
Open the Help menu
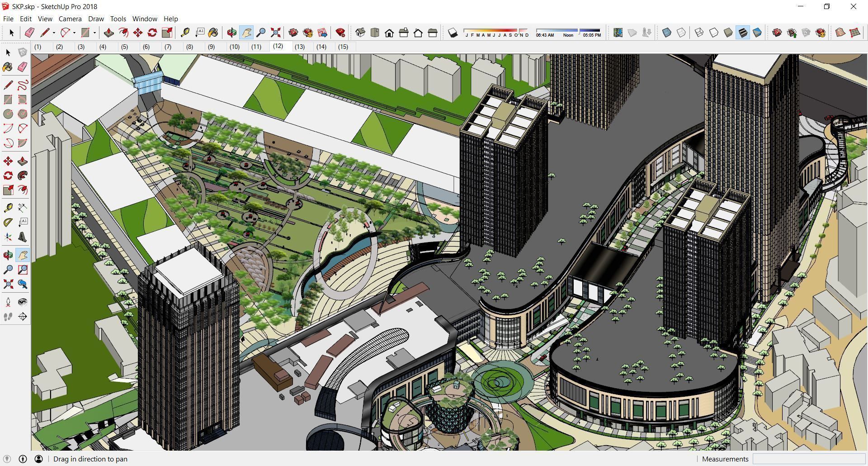pyautogui.click(x=170, y=19)
